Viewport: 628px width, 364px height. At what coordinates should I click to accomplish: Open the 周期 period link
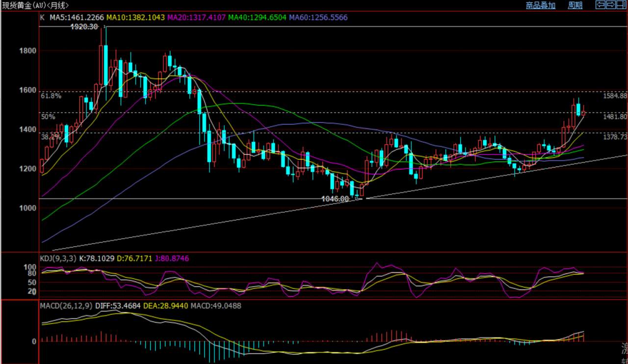[575, 5]
